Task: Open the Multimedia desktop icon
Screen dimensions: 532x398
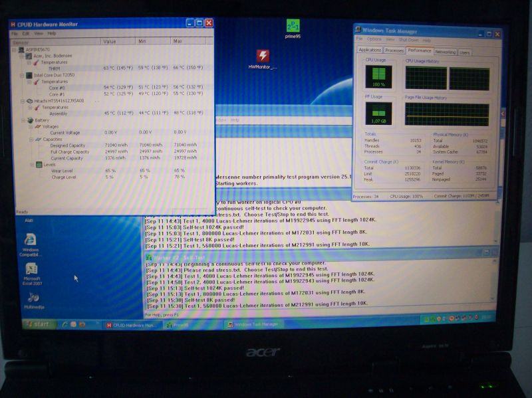Action: click(33, 297)
